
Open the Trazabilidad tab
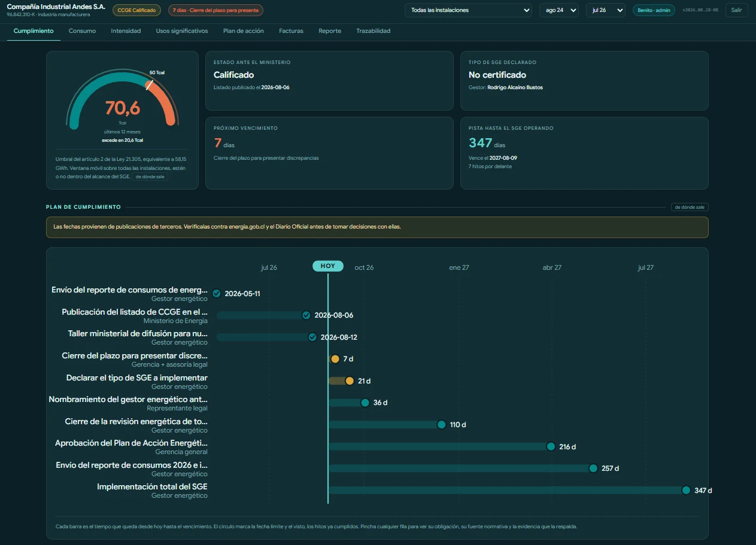pyautogui.click(x=373, y=31)
